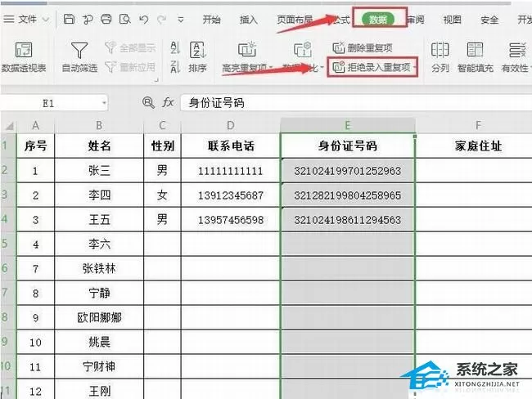Open the 排序 custom sort icon
532x399 pixels.
tap(197, 57)
